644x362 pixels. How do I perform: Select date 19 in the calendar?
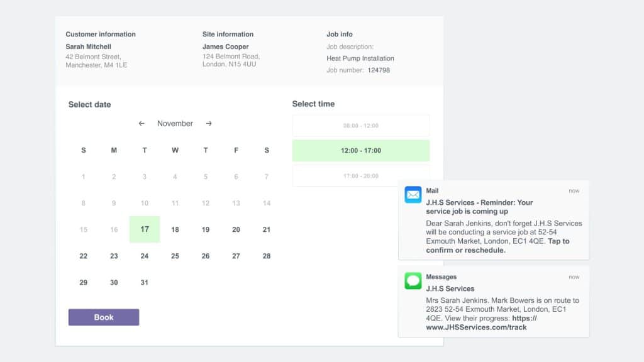coord(206,230)
